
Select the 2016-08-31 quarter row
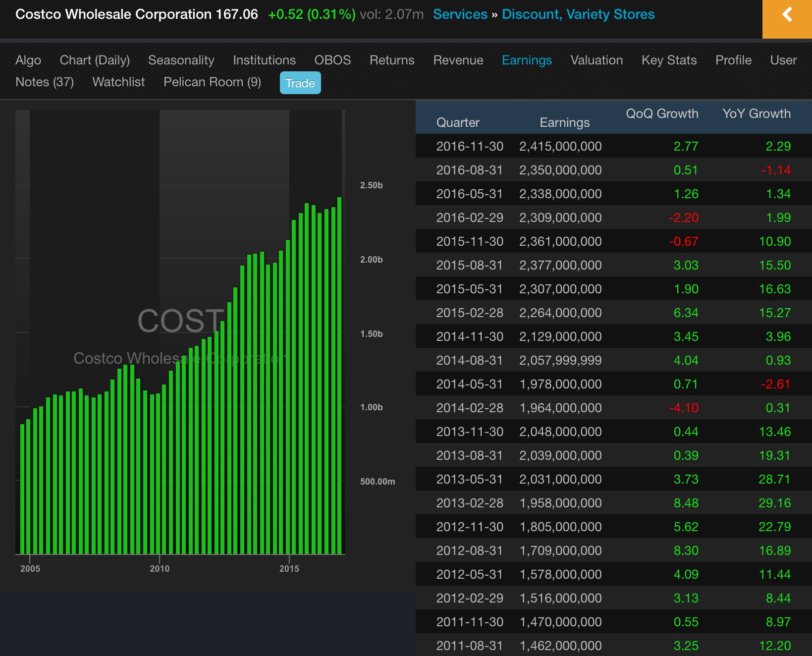pos(613,170)
